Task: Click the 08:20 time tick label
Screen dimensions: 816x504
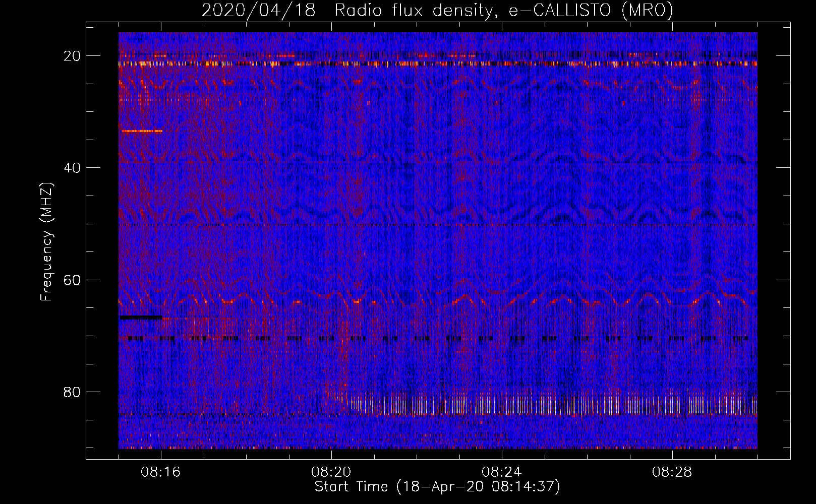Action: click(331, 472)
